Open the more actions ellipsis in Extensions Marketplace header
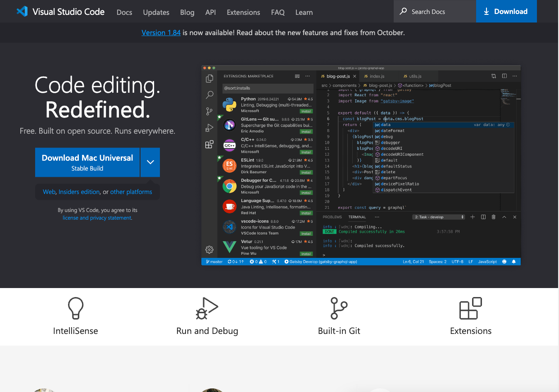559x392 pixels. tap(308, 76)
